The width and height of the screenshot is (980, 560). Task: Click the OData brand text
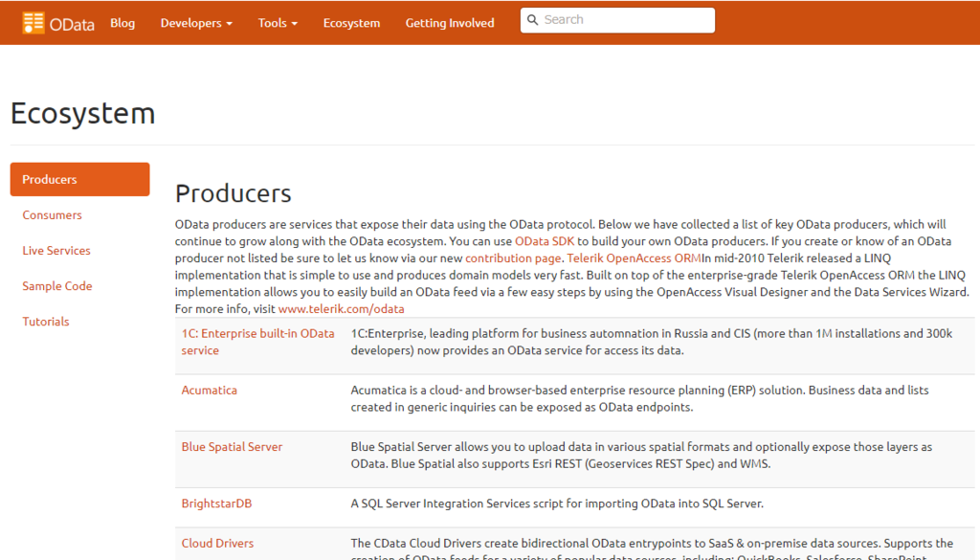coord(72,24)
